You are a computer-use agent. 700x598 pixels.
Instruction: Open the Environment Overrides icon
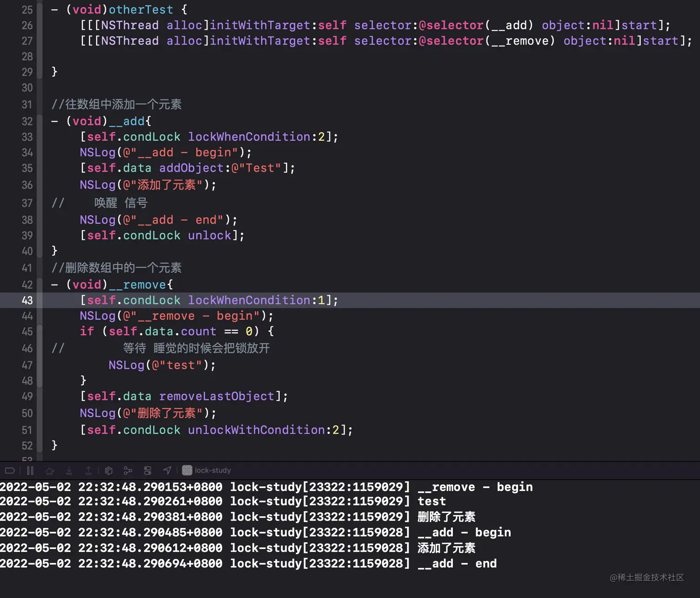[x=148, y=471]
